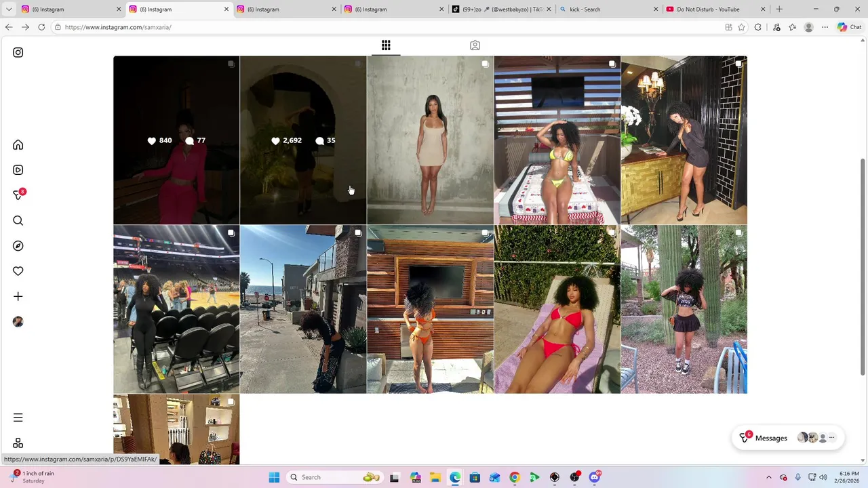Open Reels from the sidebar
The height and width of the screenshot is (488, 868).
coord(18,170)
